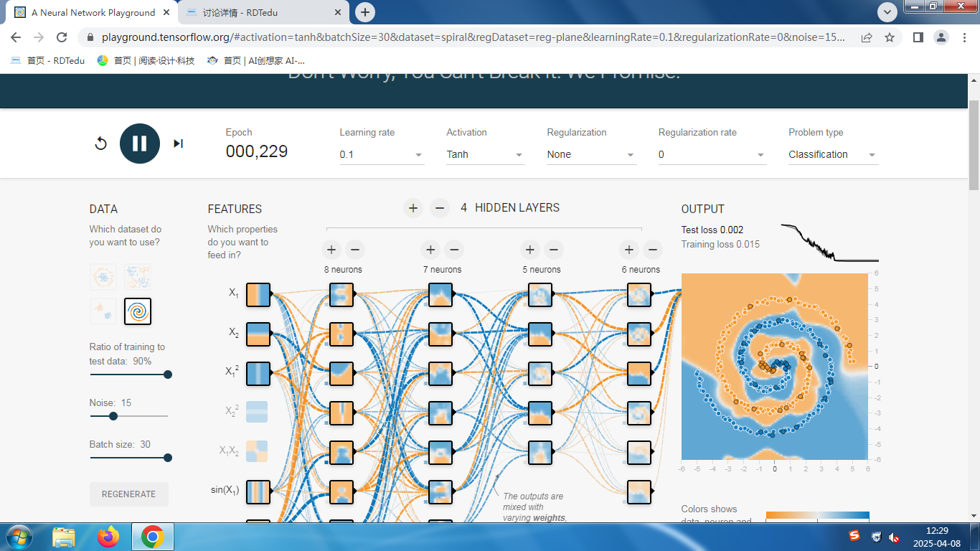Remove a hidden layer with the minus button
This screenshot has height=551, width=980.
coord(440,208)
